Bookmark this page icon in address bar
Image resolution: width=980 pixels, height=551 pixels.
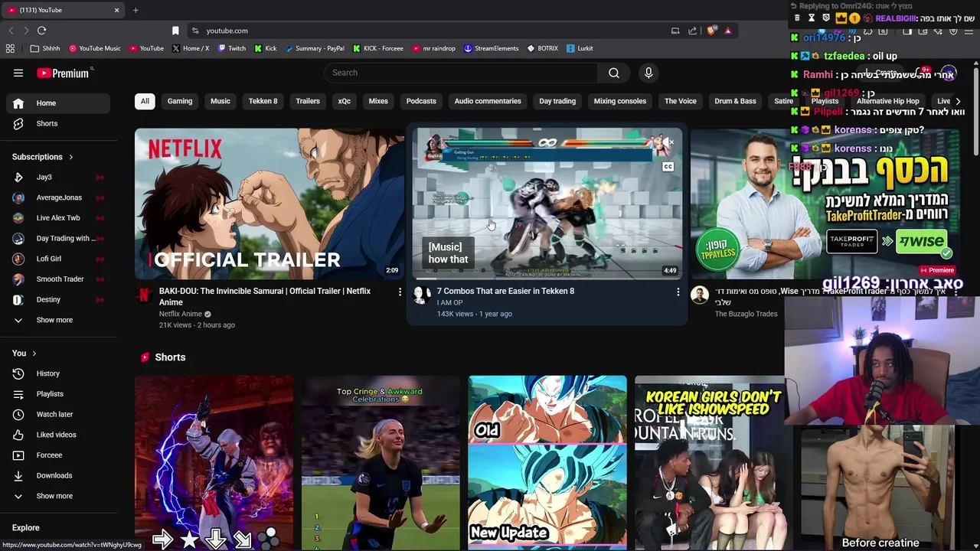175,31
